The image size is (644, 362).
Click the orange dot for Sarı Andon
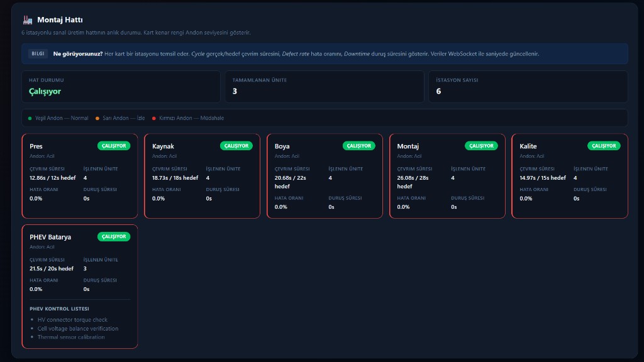(97, 118)
